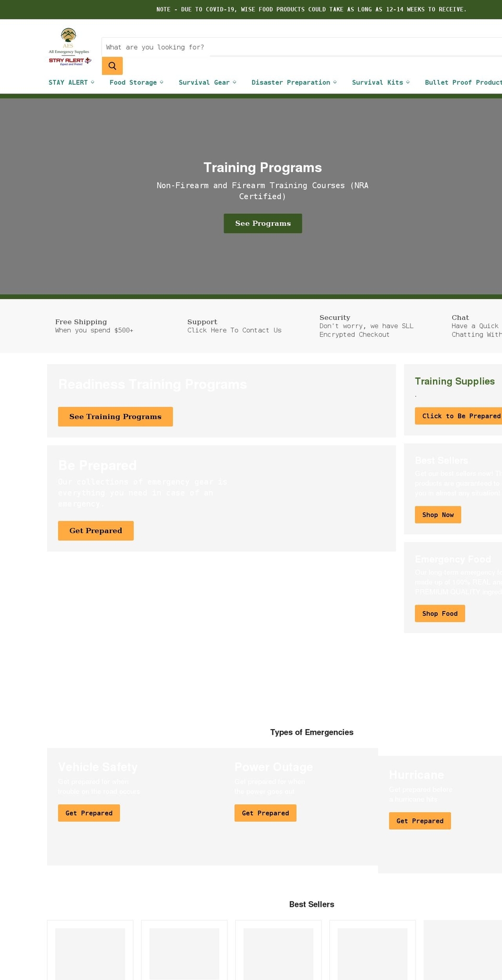Screen dimensions: 502x980
Task: Click the Training Supplies heading
Action: (455, 382)
